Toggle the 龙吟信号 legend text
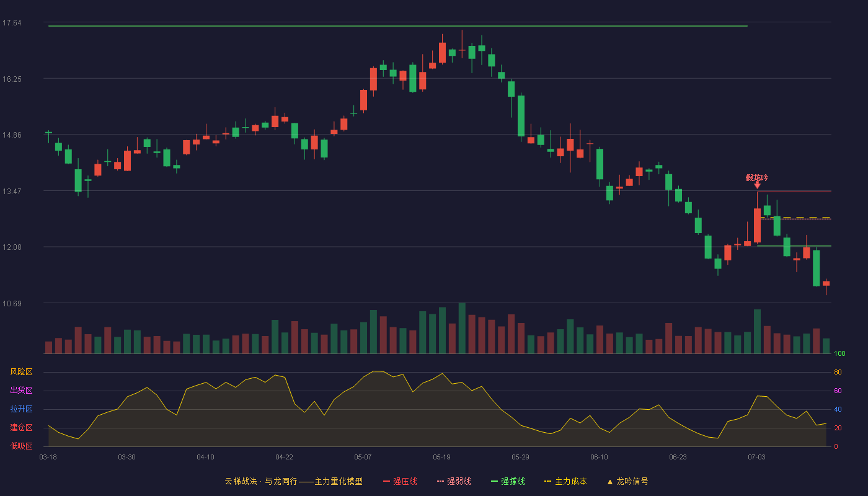868x496 pixels. [632, 481]
